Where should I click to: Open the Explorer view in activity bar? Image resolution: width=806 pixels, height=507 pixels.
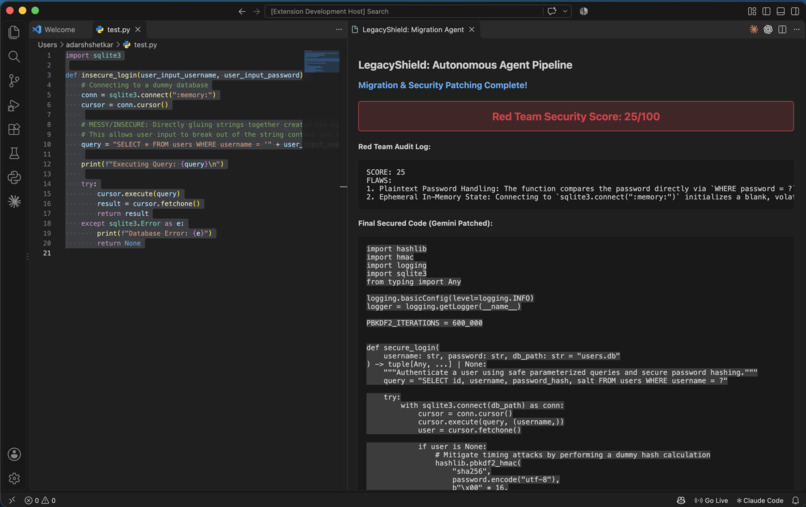(x=14, y=32)
